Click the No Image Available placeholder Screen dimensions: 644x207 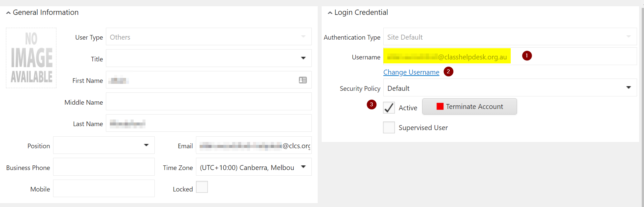click(31, 58)
